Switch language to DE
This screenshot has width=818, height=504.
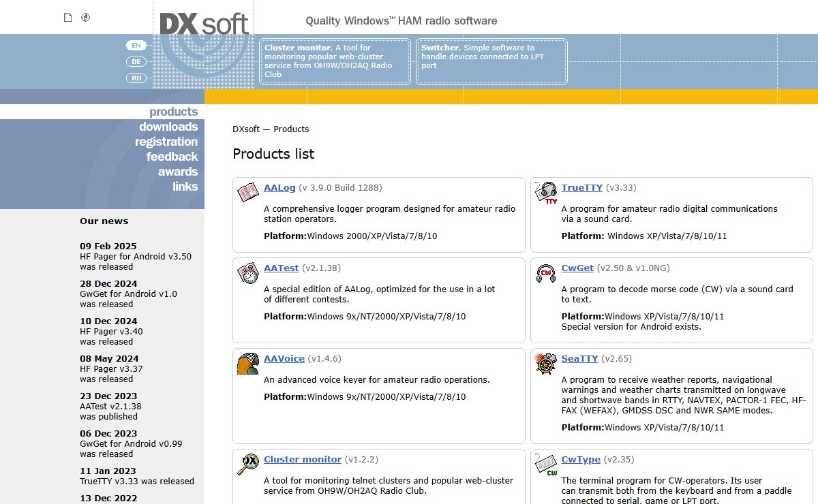[136, 61]
